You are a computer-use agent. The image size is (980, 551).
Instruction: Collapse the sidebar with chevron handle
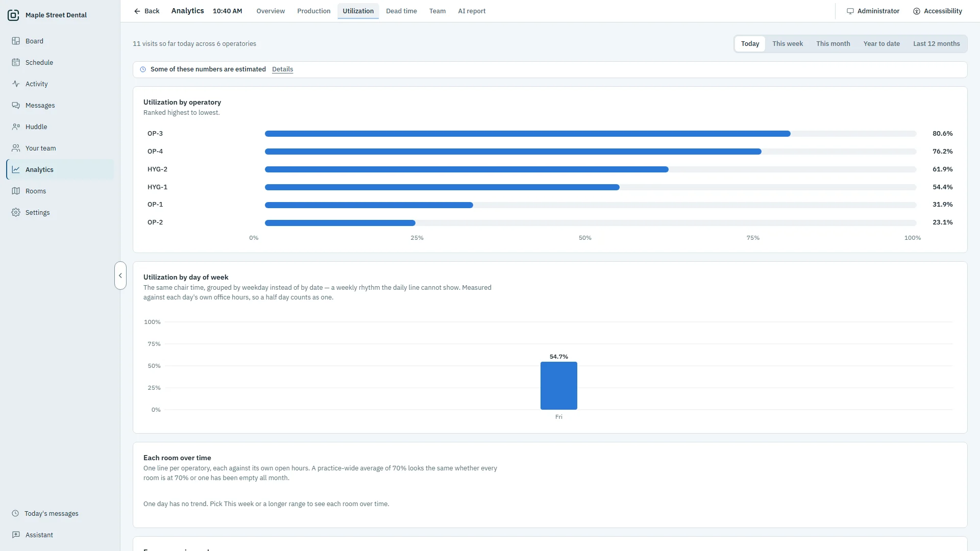120,275
